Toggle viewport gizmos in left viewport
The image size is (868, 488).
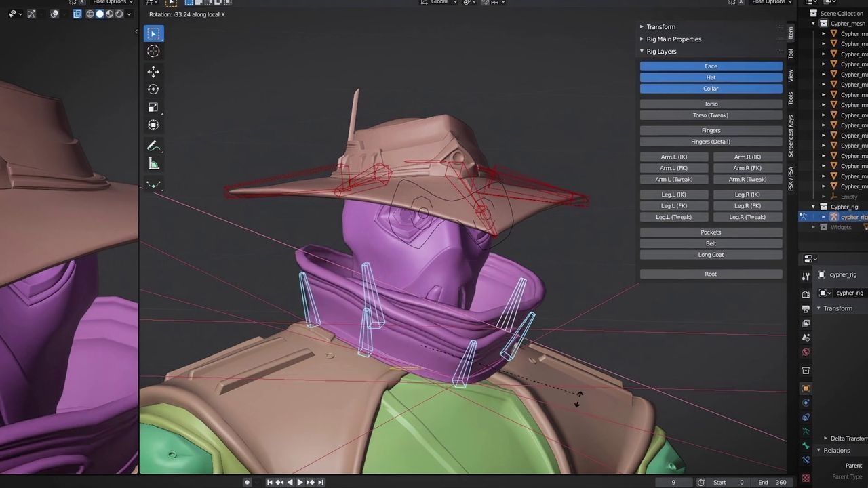click(31, 14)
